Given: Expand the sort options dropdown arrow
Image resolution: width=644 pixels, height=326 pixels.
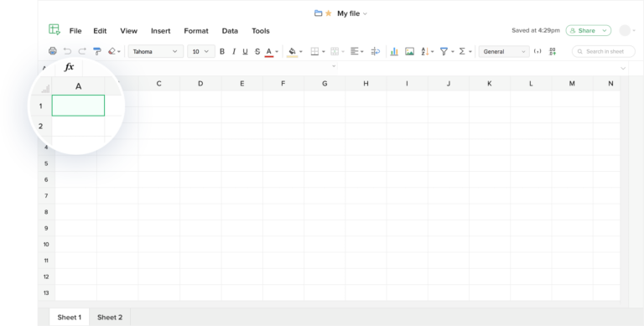Looking at the screenshot, I should click(433, 52).
